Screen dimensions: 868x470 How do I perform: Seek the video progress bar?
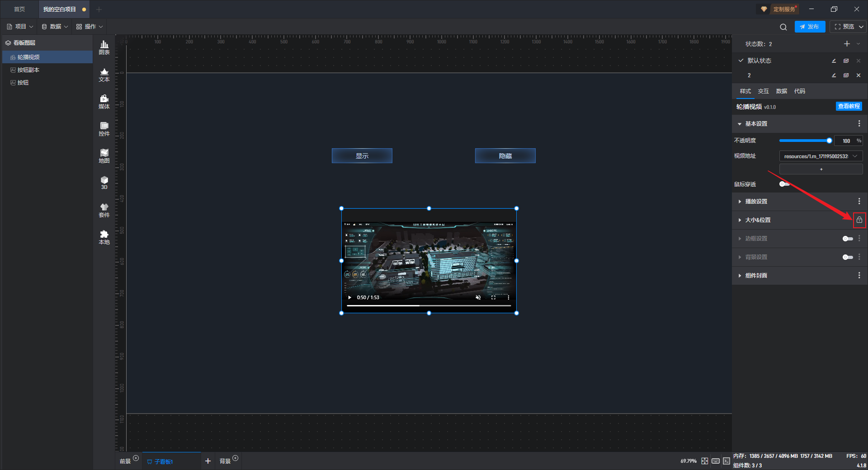(429, 305)
